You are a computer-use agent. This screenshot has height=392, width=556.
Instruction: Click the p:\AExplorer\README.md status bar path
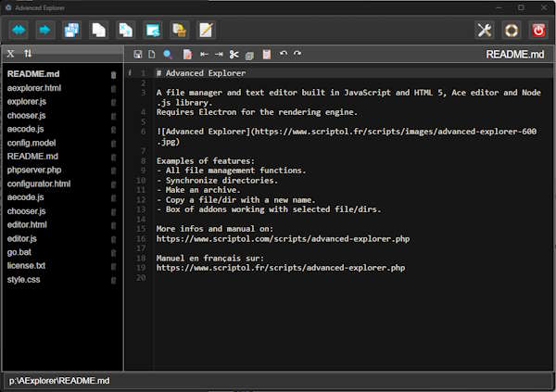tap(59, 381)
